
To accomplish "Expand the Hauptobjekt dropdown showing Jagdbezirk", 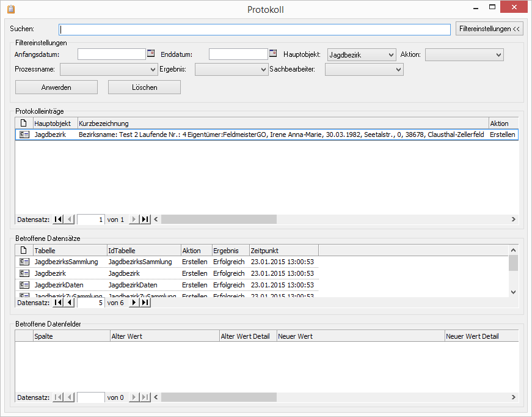I will pos(391,55).
